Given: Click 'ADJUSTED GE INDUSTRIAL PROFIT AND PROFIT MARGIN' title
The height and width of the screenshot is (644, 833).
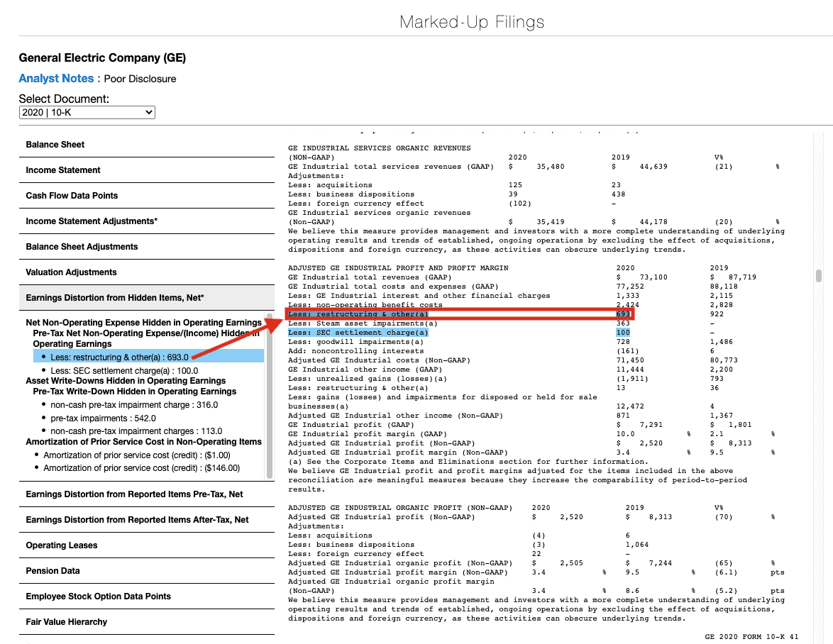Looking at the screenshot, I should tap(398, 267).
